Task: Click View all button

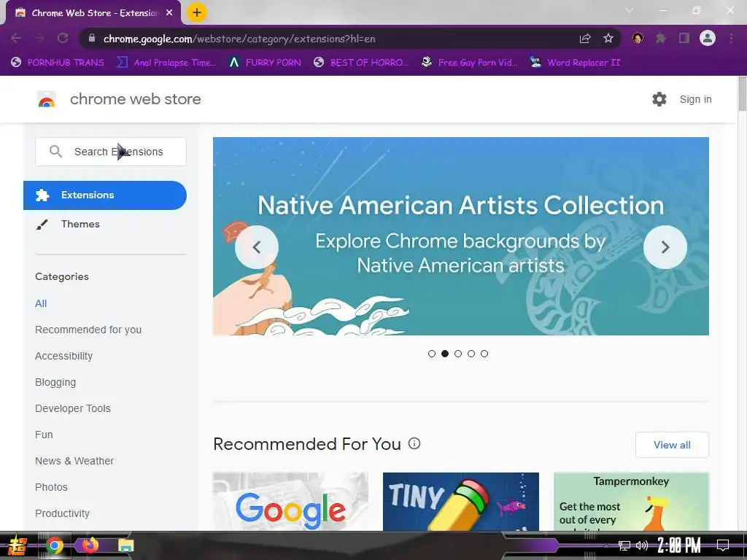Action: pyautogui.click(x=672, y=445)
